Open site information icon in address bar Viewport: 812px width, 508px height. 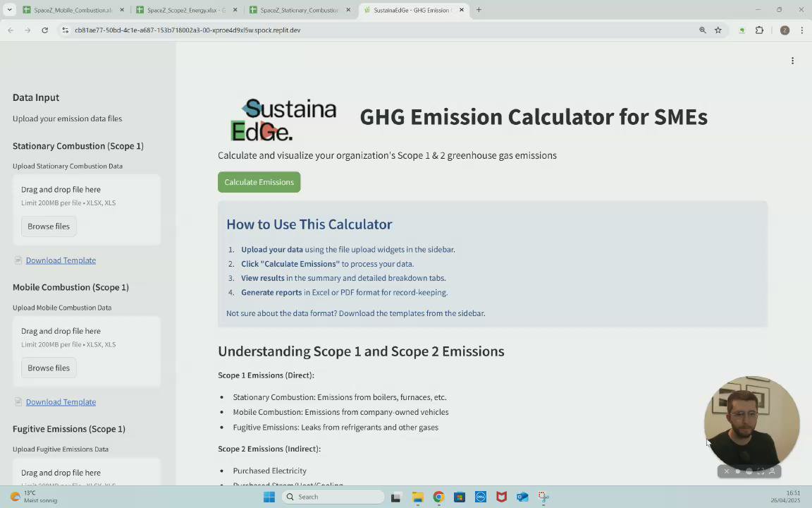point(66,30)
